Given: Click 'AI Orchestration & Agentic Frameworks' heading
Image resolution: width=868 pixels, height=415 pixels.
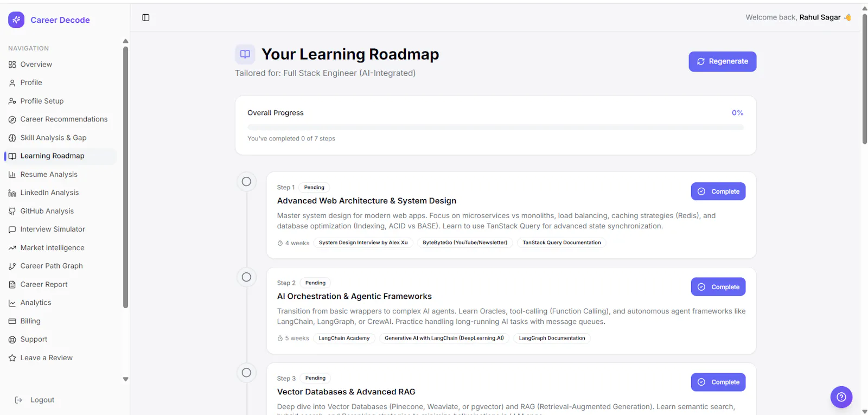Looking at the screenshot, I should (x=354, y=296).
